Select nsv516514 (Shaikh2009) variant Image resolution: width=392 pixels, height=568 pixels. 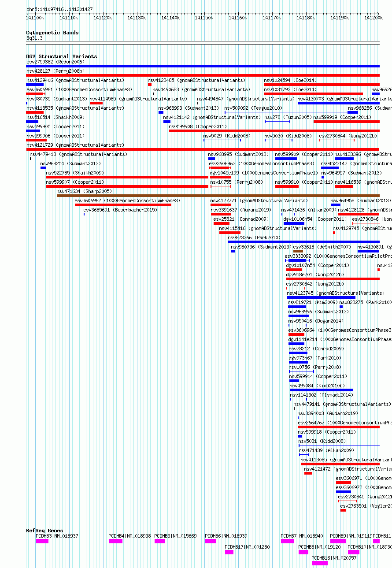(x=55, y=117)
